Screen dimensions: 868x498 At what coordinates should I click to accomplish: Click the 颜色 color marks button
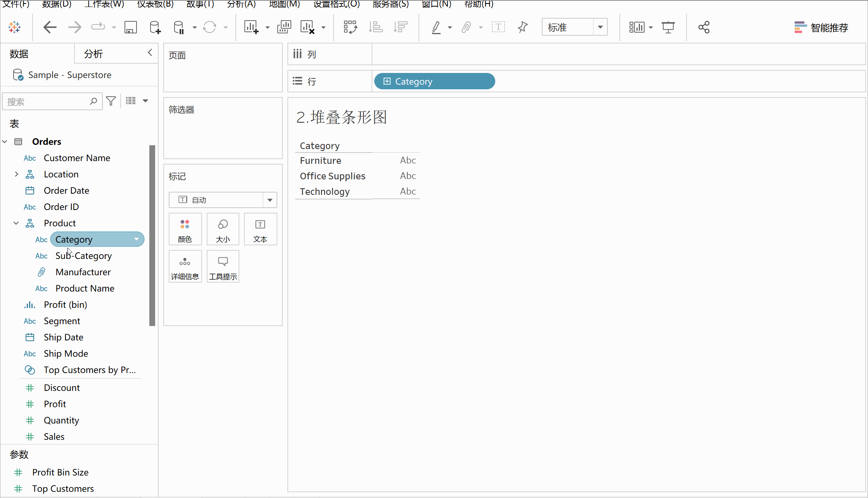click(x=185, y=229)
